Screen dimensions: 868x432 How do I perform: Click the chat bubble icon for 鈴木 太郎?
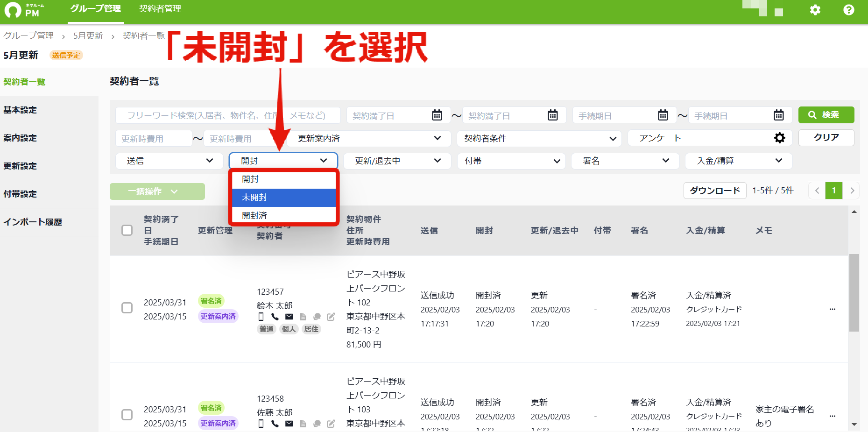[x=317, y=317]
